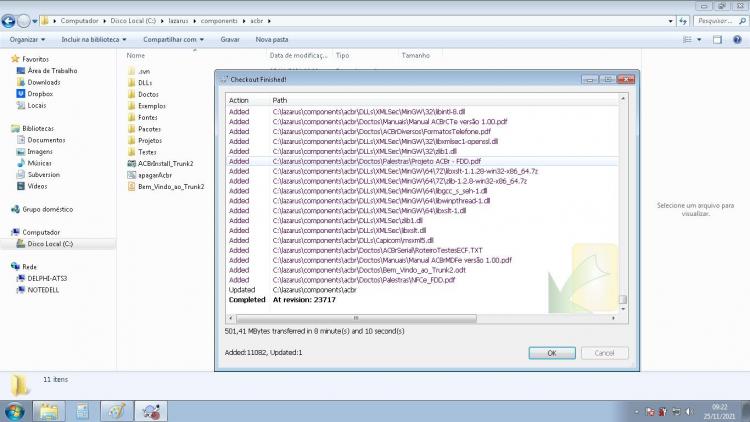Click Gravar in the toolbar

click(230, 40)
